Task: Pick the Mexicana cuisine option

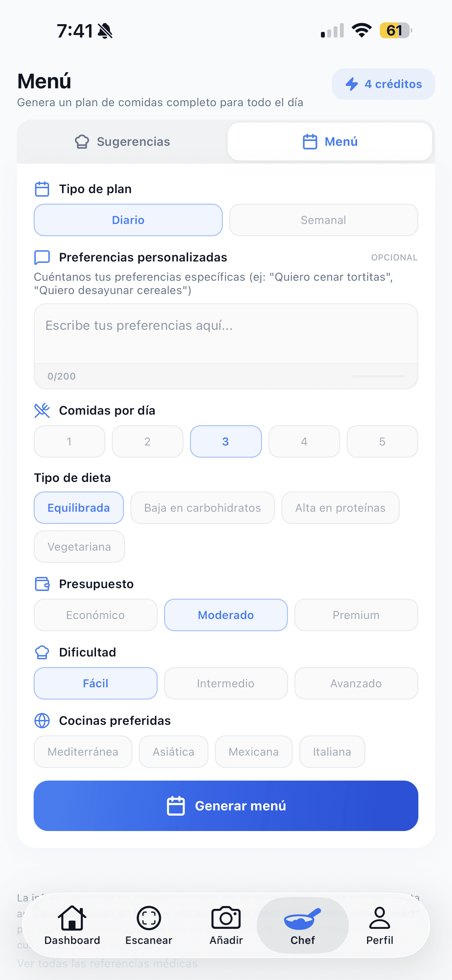Action: 253,751
